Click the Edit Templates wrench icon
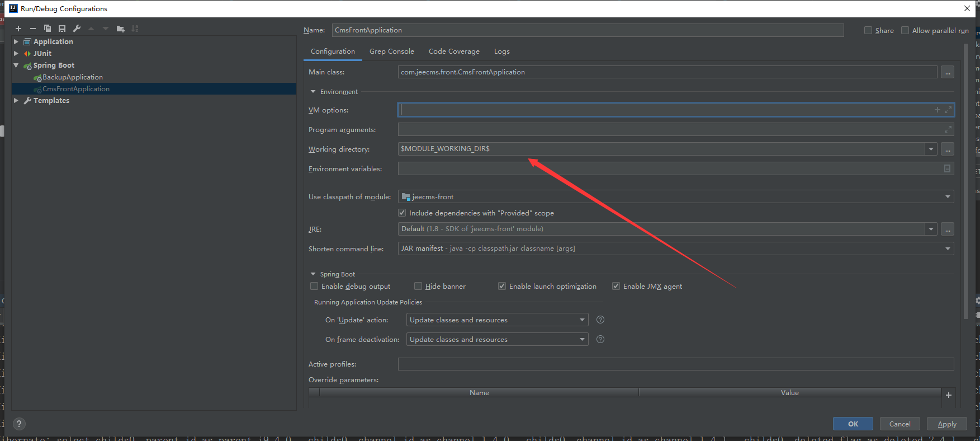This screenshot has width=980, height=441. click(x=77, y=29)
